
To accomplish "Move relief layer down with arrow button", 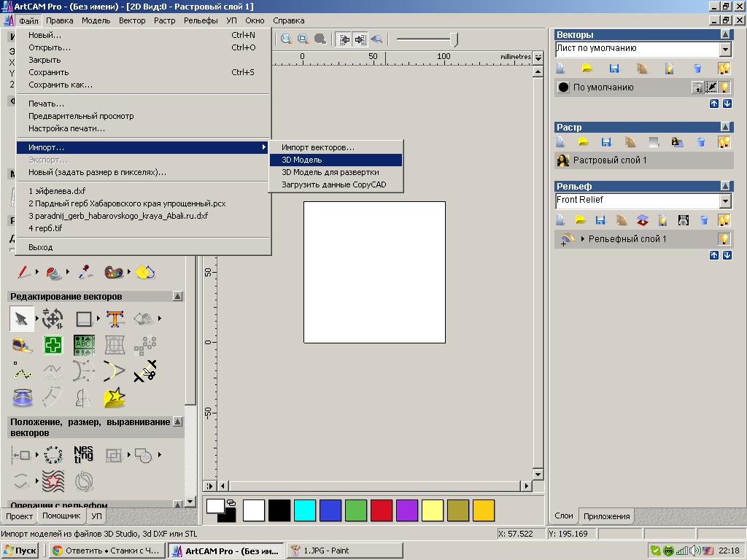I will coord(727,255).
